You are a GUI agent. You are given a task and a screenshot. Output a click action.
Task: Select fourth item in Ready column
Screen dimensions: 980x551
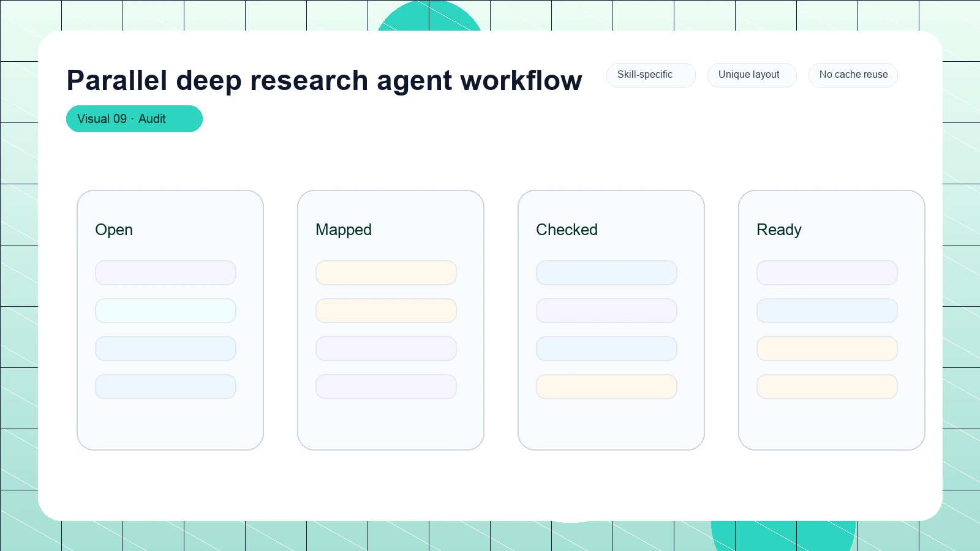click(827, 386)
